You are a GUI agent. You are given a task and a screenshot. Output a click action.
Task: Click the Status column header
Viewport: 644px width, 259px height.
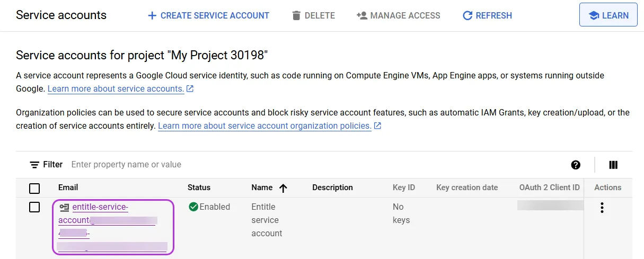coord(199,187)
